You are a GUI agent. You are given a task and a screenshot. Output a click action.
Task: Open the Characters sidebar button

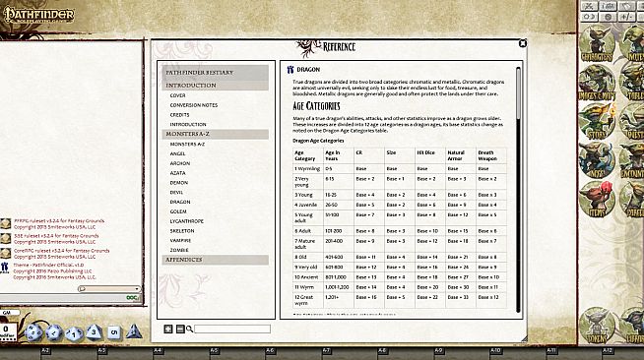pos(597,43)
